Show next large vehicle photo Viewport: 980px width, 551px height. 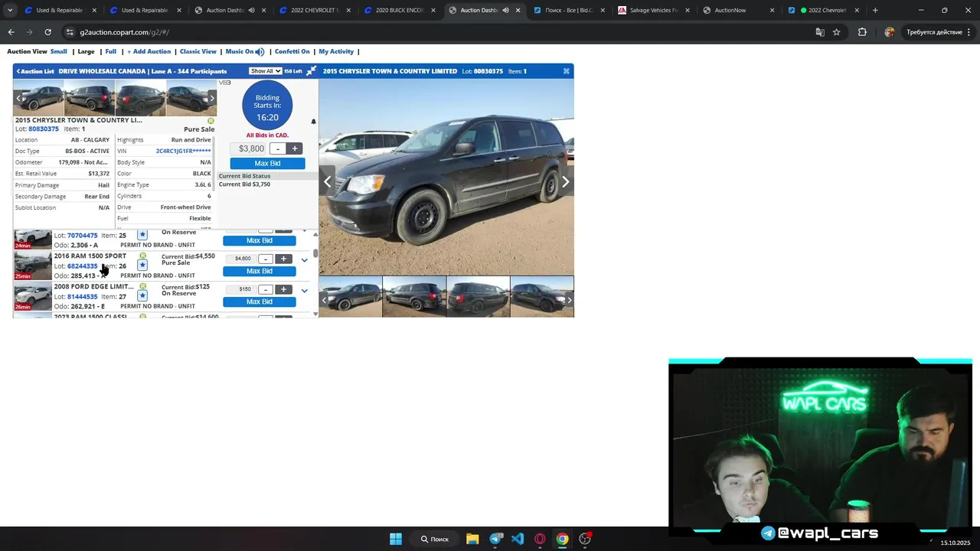566,181
